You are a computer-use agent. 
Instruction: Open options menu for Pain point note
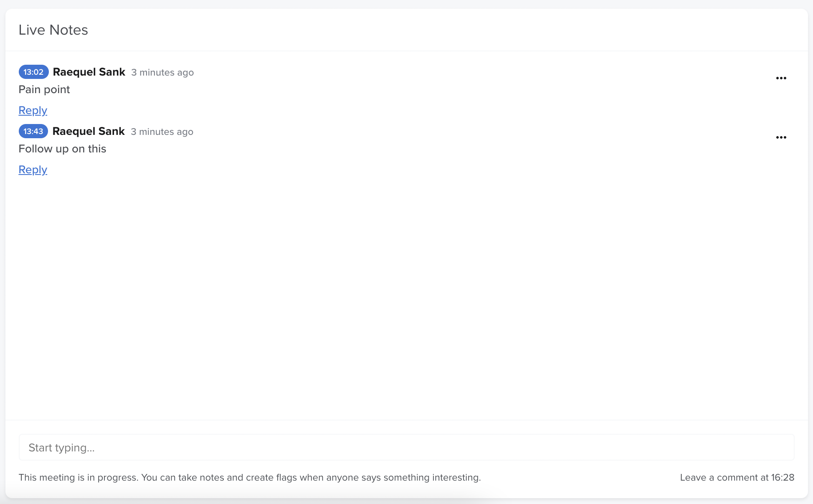pyautogui.click(x=781, y=78)
